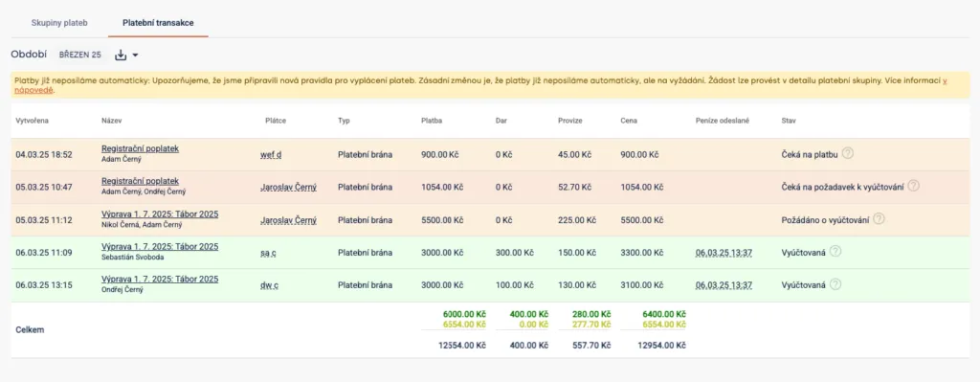Click payer link wef d
Image resolution: width=980 pixels, height=382 pixels.
click(x=271, y=154)
